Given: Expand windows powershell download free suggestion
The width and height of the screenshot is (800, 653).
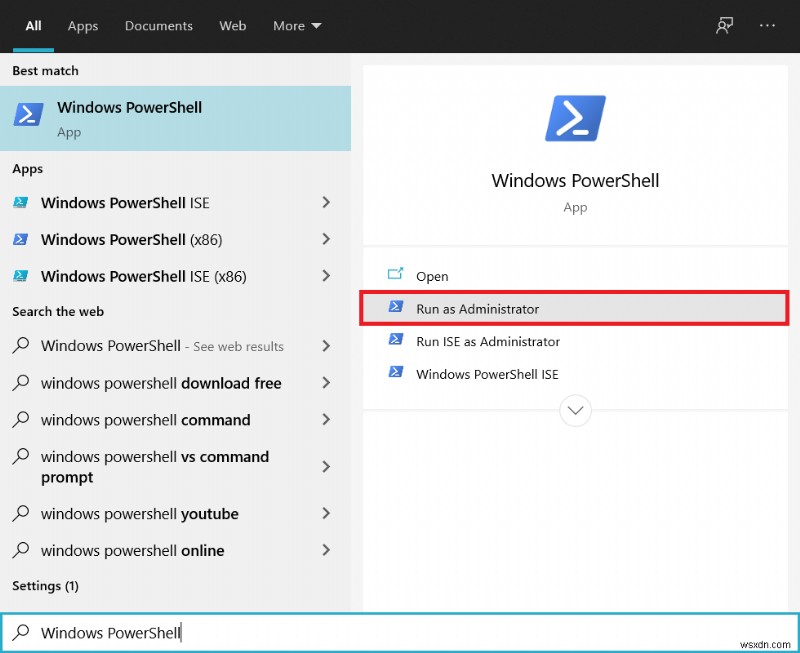Looking at the screenshot, I should point(326,383).
